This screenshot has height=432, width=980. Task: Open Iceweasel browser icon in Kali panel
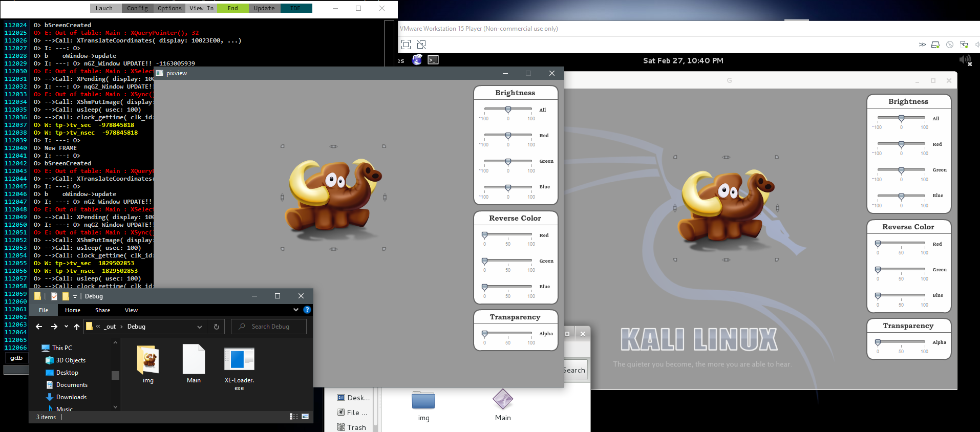(x=417, y=60)
